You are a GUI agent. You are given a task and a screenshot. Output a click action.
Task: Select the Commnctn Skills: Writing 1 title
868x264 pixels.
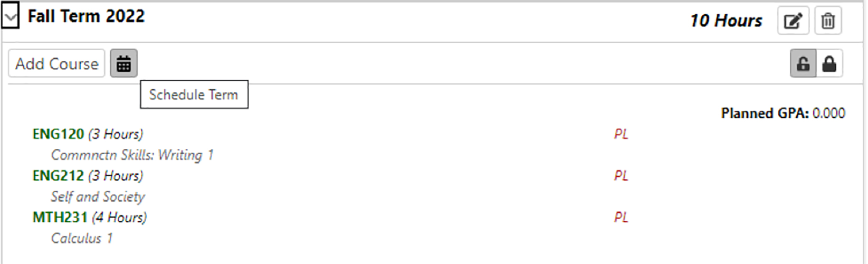(132, 155)
